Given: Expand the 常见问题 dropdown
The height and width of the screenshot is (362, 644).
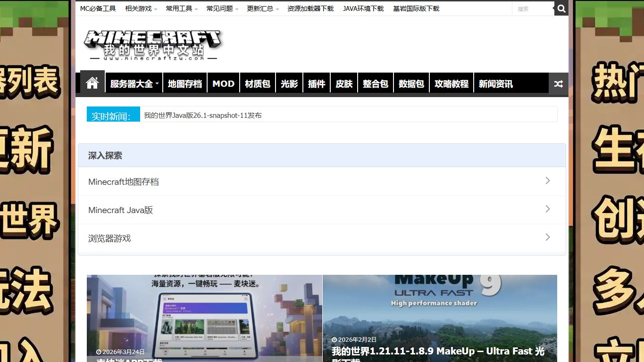Looking at the screenshot, I should tap(222, 8).
